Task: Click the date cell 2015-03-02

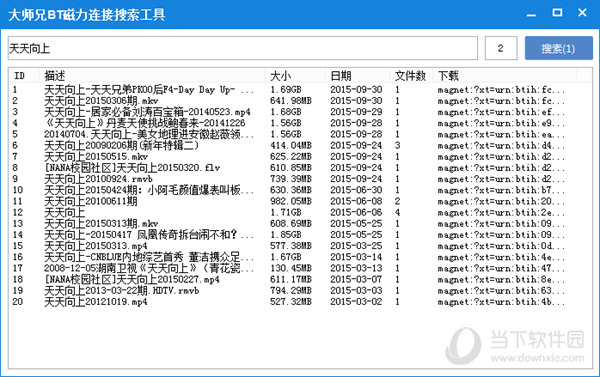Action: pos(356,302)
